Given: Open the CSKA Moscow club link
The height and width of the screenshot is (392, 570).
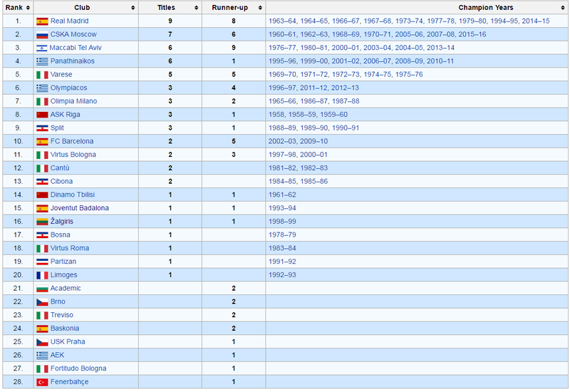Looking at the screenshot, I should coord(73,34).
